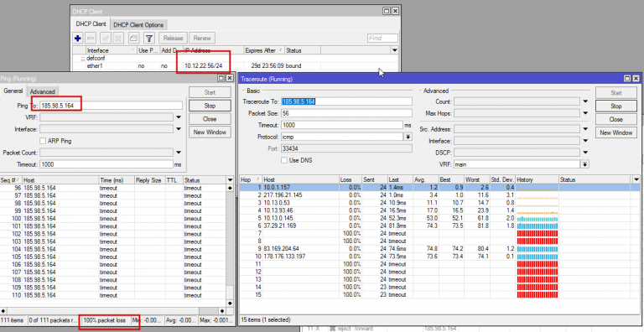Screen dimensions: 644x332
Task: Click the Ping To address field
Action: coord(111,106)
